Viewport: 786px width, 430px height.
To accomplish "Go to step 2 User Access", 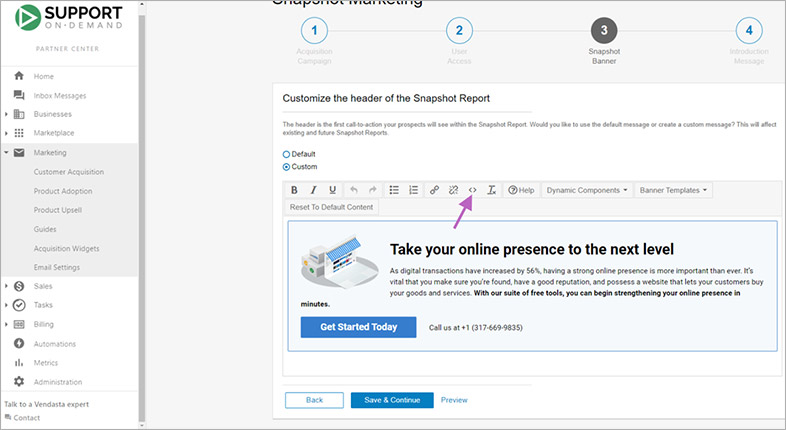I will [458, 30].
